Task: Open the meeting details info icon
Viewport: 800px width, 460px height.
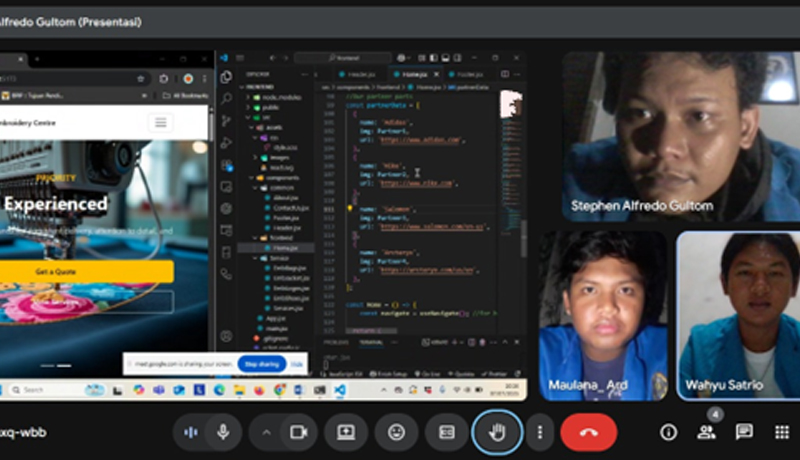Action: 668,432
